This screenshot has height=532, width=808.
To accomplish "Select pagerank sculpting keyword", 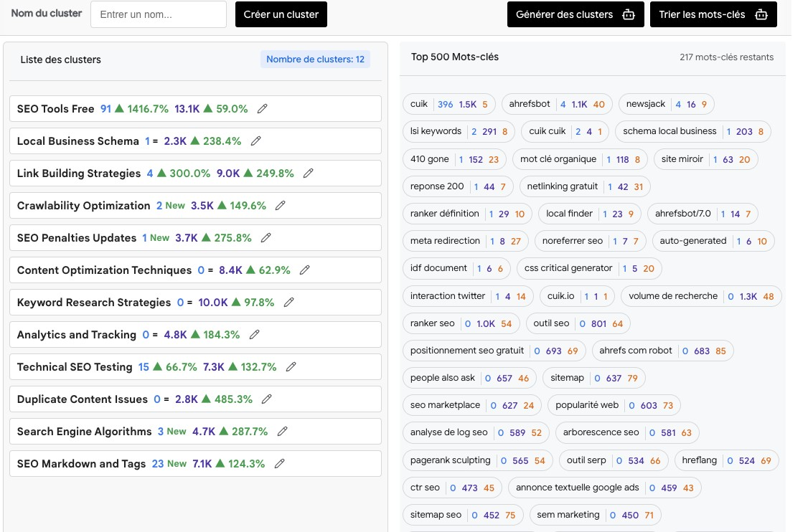I will click(478, 460).
